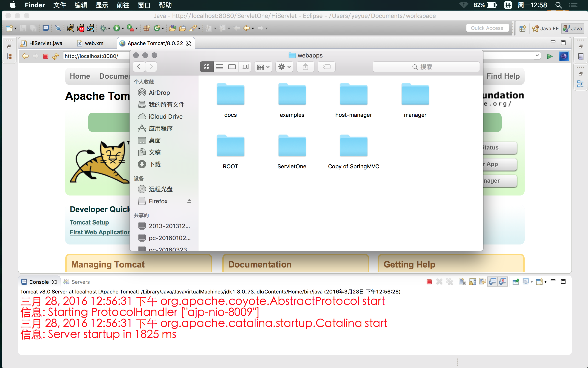
Task: Expand the Open Console dropdown arrow in Console view
Action: 546,282
